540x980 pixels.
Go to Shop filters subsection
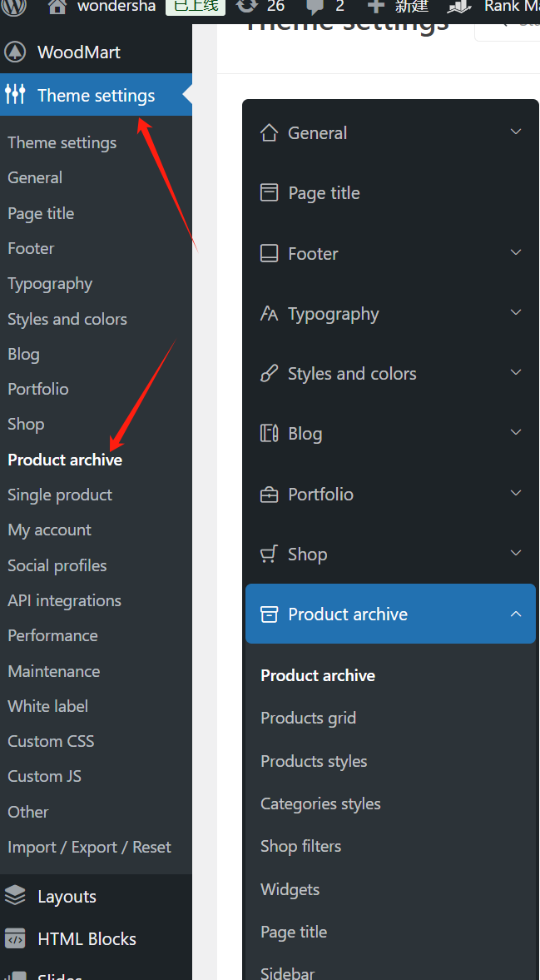(x=300, y=846)
